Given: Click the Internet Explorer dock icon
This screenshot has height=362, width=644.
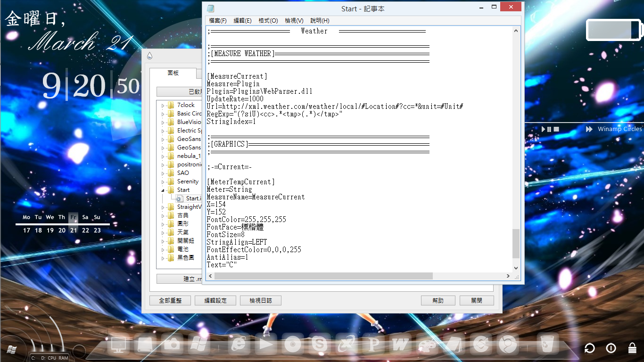Looking at the screenshot, I should [x=239, y=345].
